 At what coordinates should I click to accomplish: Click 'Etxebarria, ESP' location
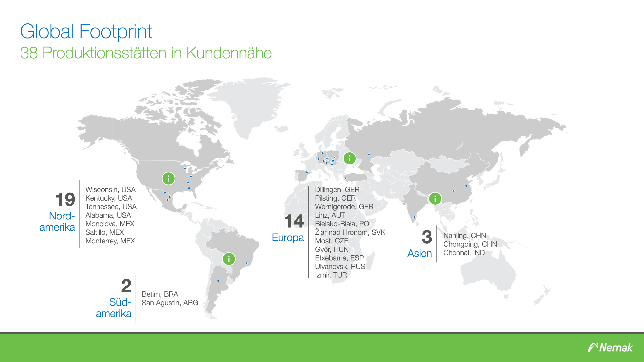(339, 258)
